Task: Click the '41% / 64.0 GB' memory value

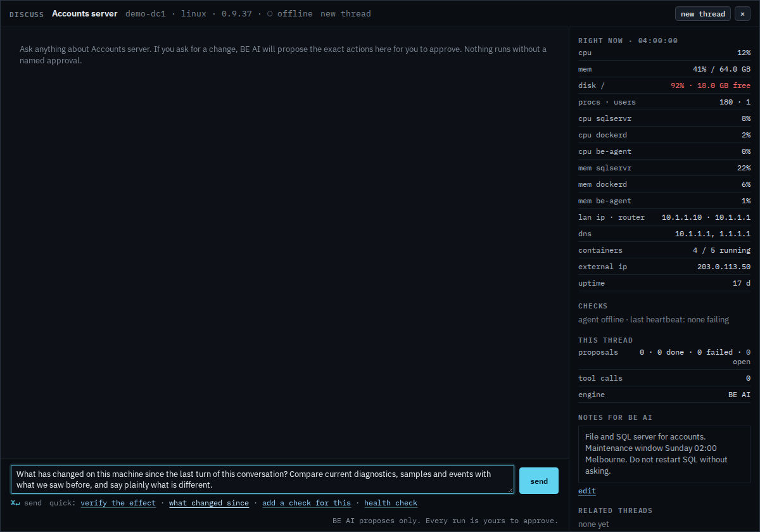Action: [721, 69]
